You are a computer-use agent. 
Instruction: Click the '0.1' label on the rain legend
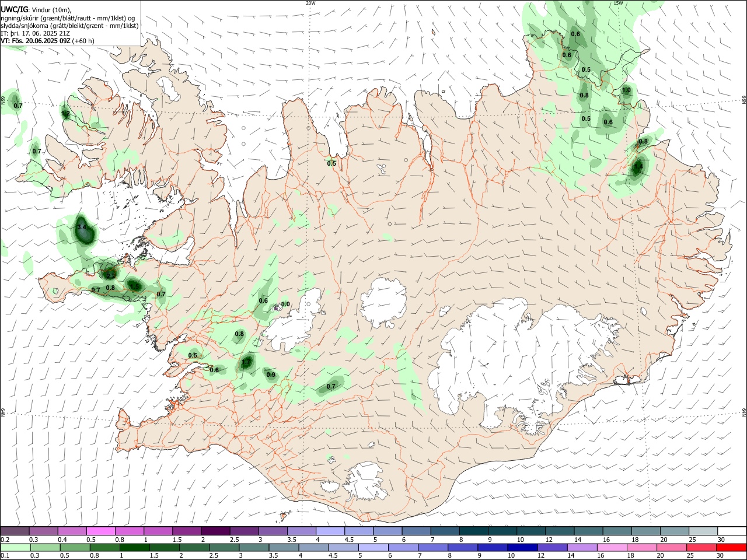[x=5, y=555]
